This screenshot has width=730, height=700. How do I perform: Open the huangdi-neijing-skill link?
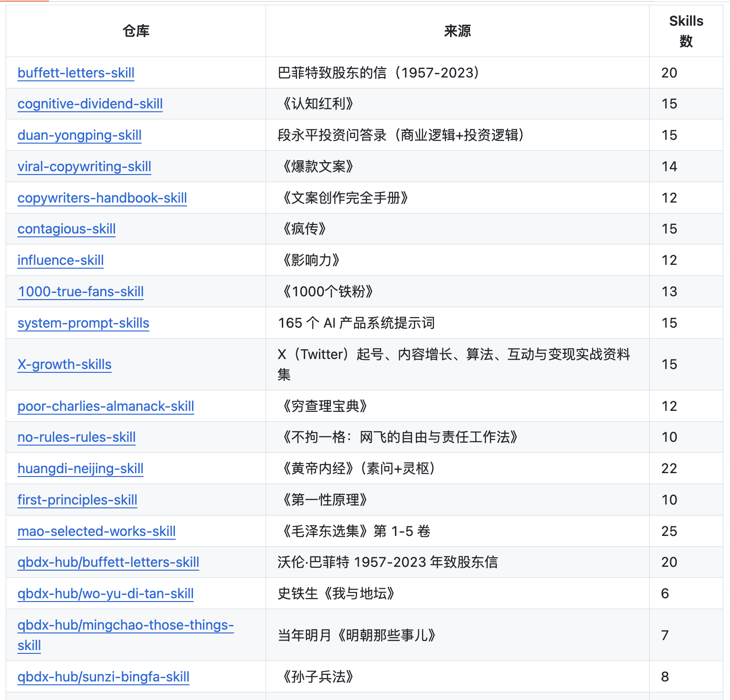(80, 468)
